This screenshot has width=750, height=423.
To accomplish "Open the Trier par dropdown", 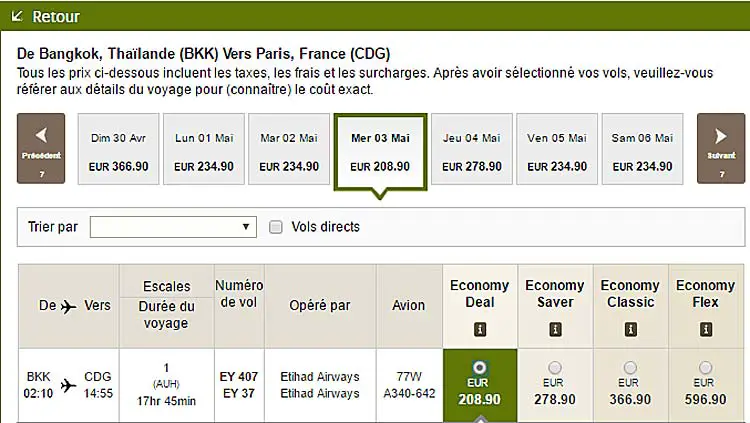I will pos(173,227).
